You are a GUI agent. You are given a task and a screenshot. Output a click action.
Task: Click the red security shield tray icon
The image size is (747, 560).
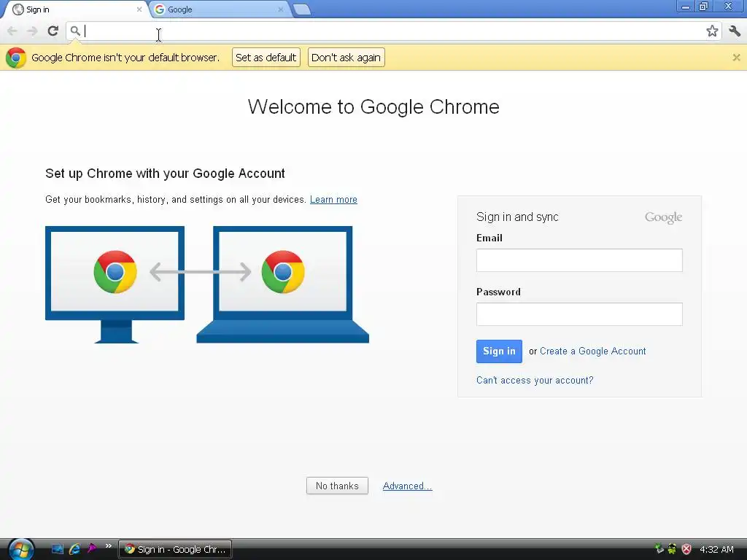pos(686,549)
